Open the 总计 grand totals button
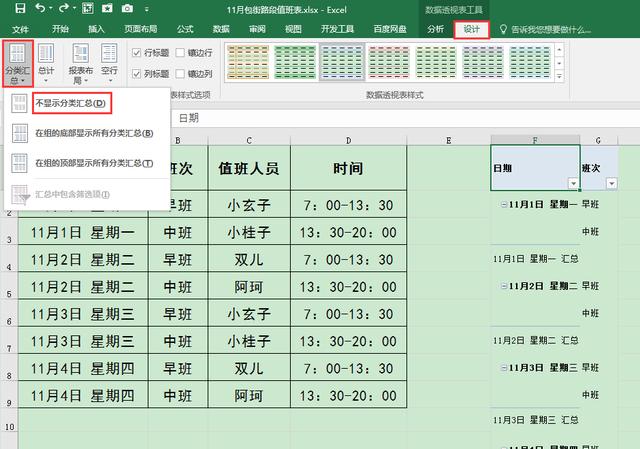The image size is (640, 449). pyautogui.click(x=46, y=63)
